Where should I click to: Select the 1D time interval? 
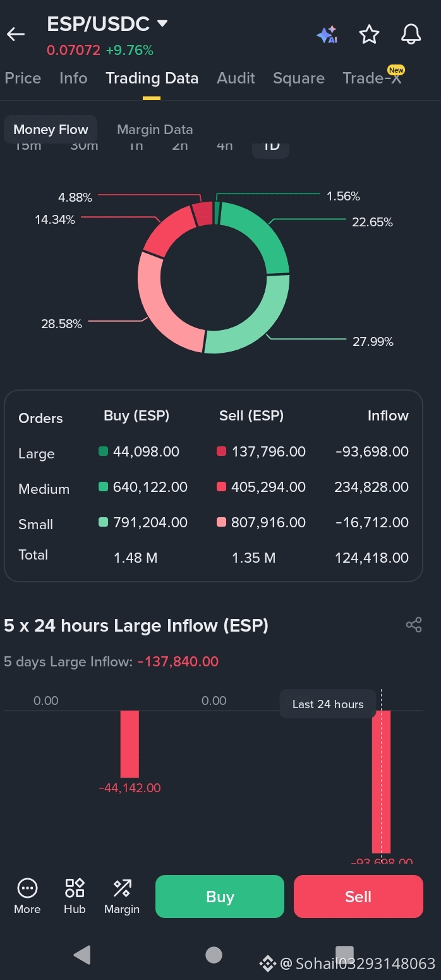(x=271, y=147)
